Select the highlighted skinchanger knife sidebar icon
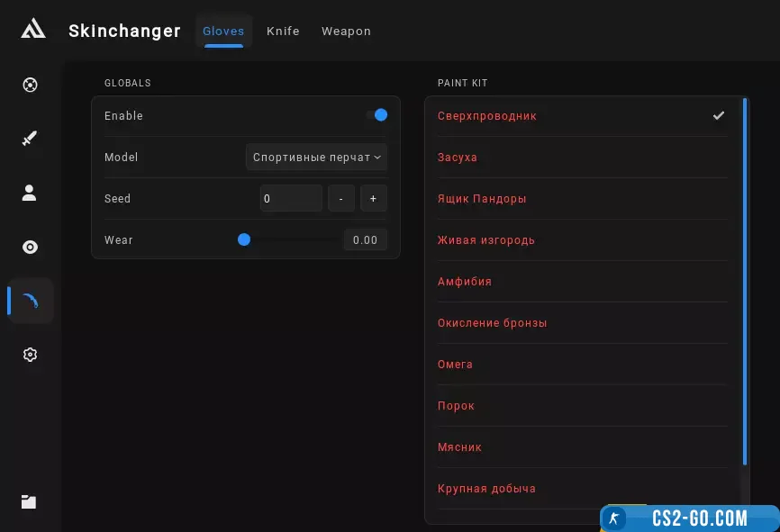The image size is (780, 532). pyautogui.click(x=31, y=301)
